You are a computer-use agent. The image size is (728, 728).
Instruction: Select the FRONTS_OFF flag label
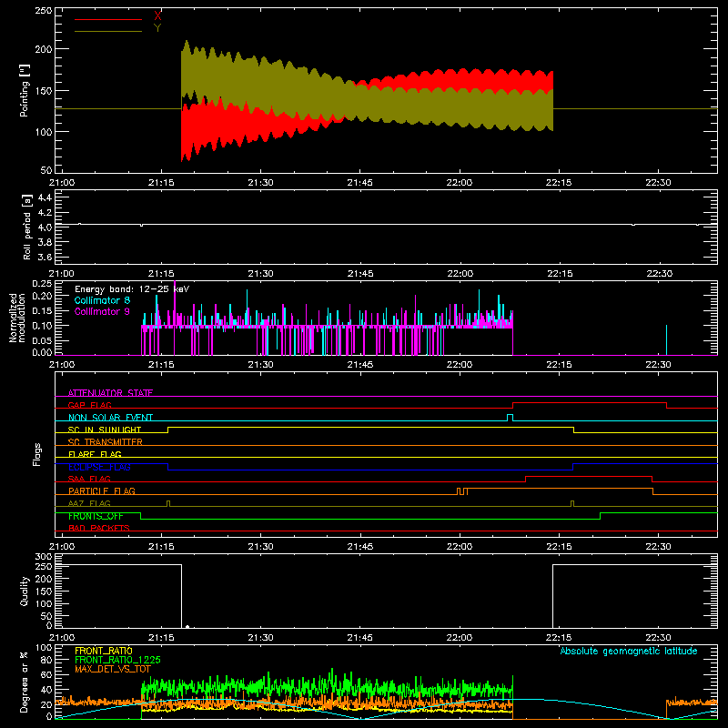click(x=96, y=516)
